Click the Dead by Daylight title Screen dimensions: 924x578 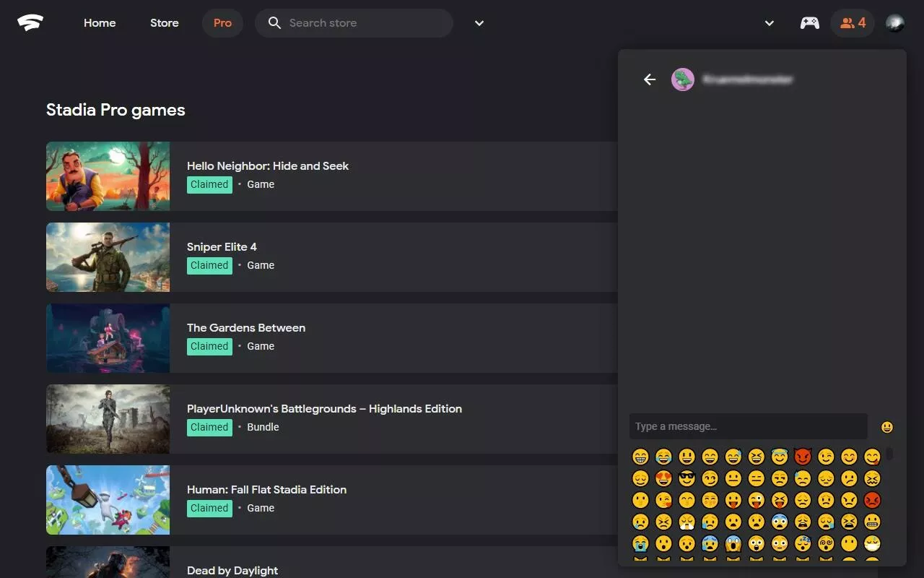(232, 571)
